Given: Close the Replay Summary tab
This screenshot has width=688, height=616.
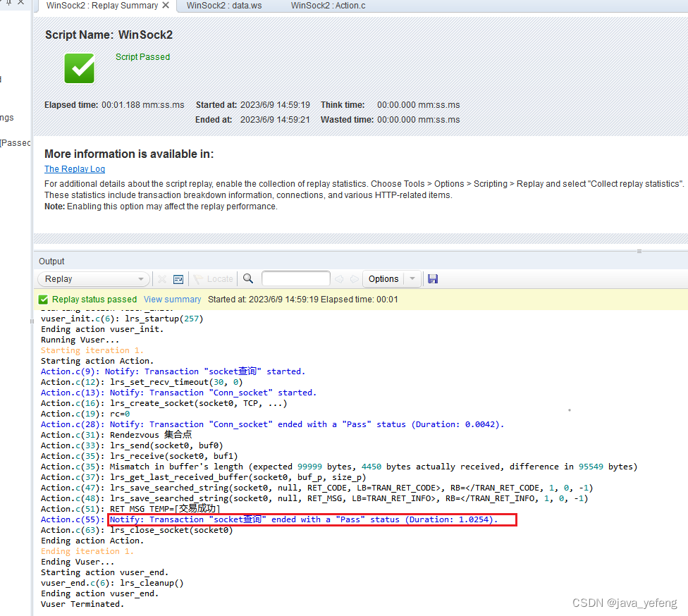Looking at the screenshot, I should 166,5.
